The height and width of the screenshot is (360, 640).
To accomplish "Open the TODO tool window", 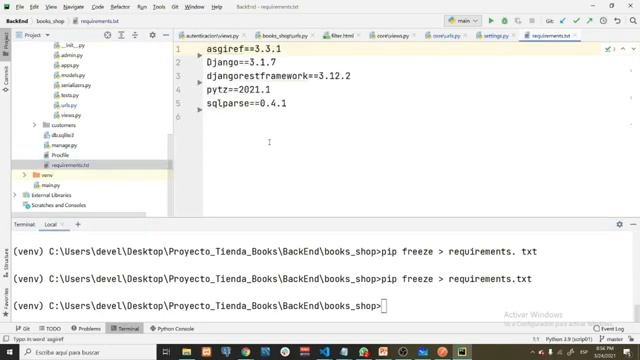I will [50, 329].
